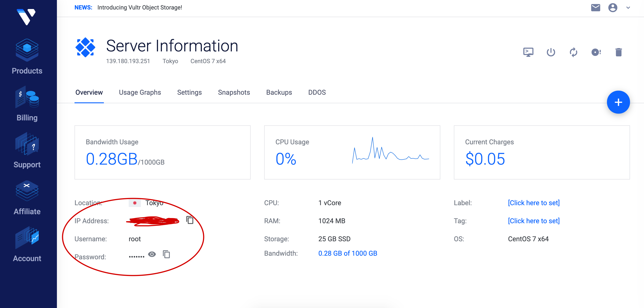Click the reinstall server disc icon

tap(596, 52)
